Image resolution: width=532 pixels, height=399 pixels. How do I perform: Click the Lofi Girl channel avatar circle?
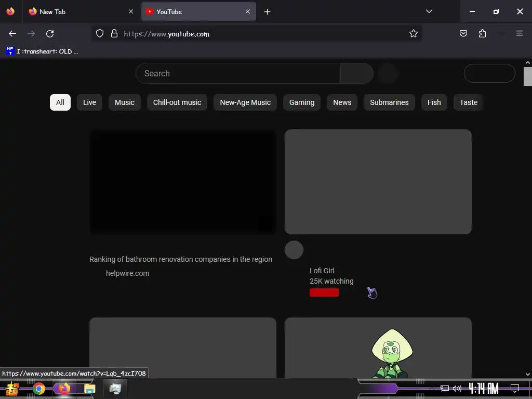tap(294, 250)
